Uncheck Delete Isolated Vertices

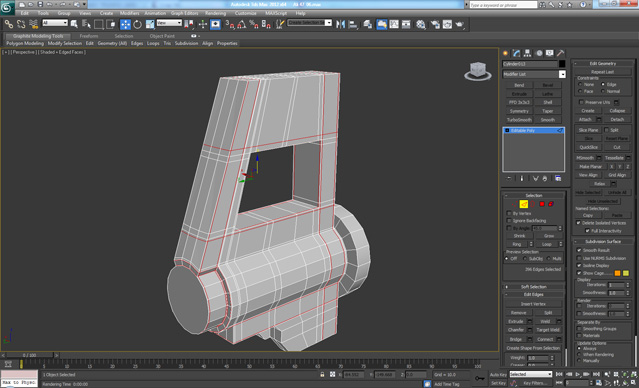click(x=578, y=223)
